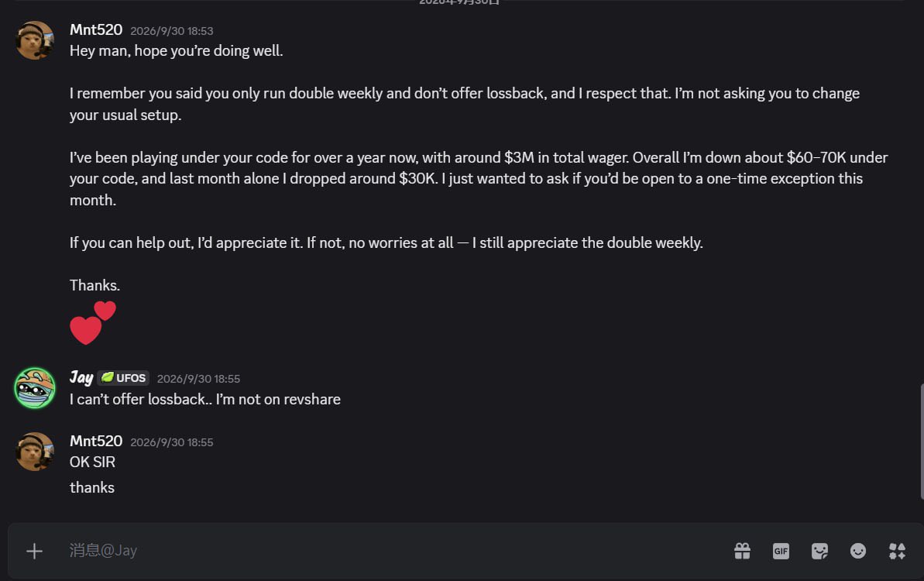This screenshot has height=581, width=924.
Task: Open the emoji picker
Action: tap(858, 551)
